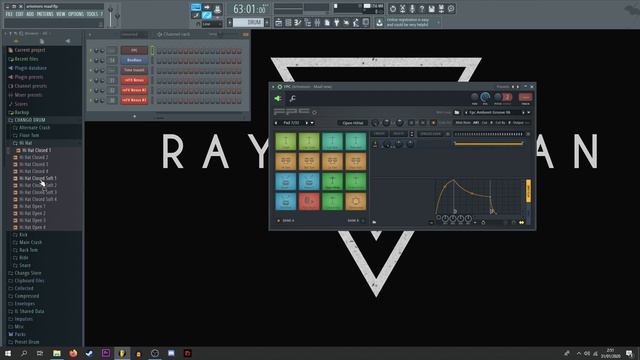Collapse the Hi Hat folder
The image size is (640, 360).
(x=25, y=143)
